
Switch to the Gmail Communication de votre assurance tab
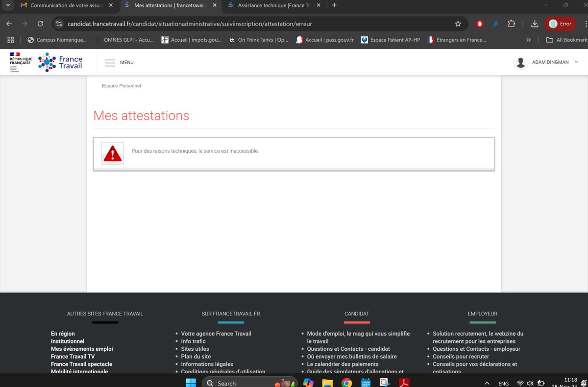67,5
